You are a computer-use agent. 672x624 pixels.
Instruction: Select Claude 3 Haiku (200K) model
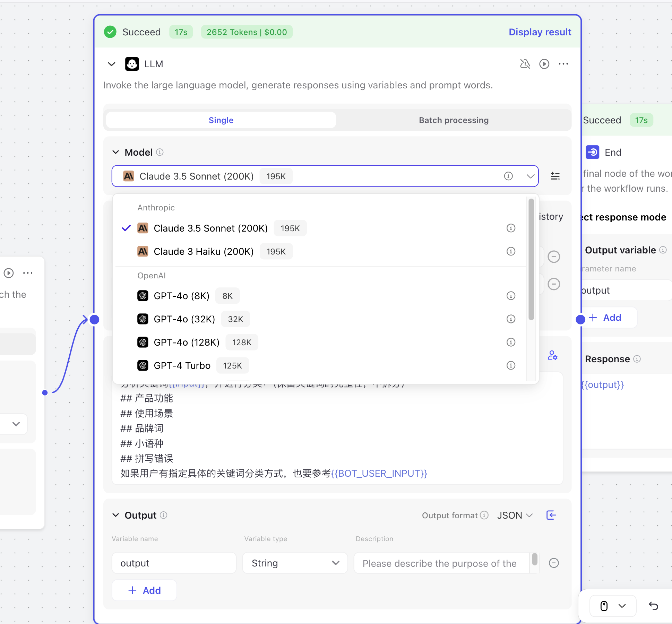point(320,251)
